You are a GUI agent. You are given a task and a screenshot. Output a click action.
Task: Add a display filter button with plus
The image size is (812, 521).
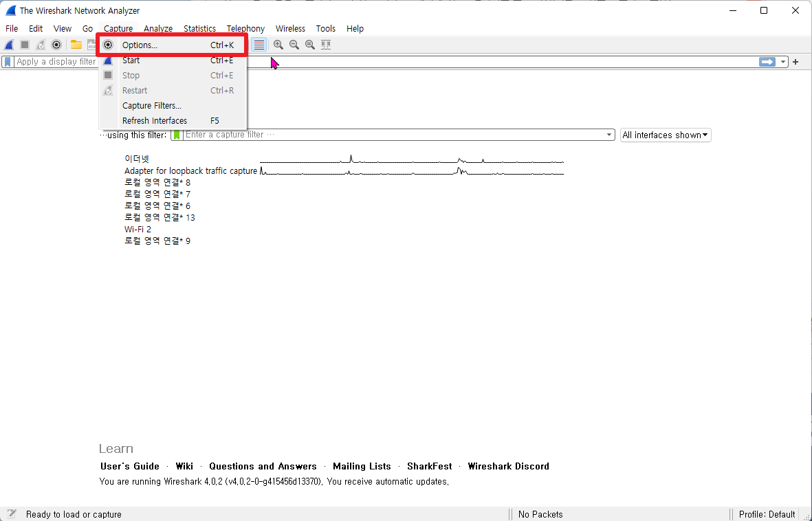pyautogui.click(x=795, y=62)
